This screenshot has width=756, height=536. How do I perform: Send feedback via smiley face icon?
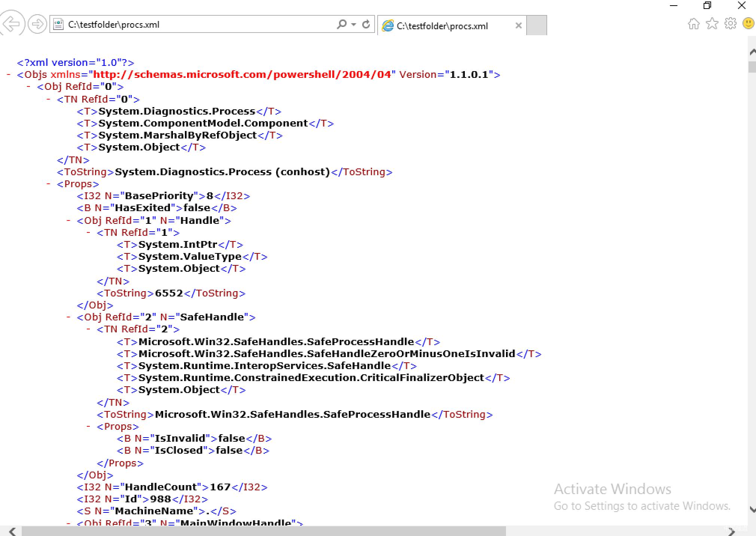coord(748,24)
